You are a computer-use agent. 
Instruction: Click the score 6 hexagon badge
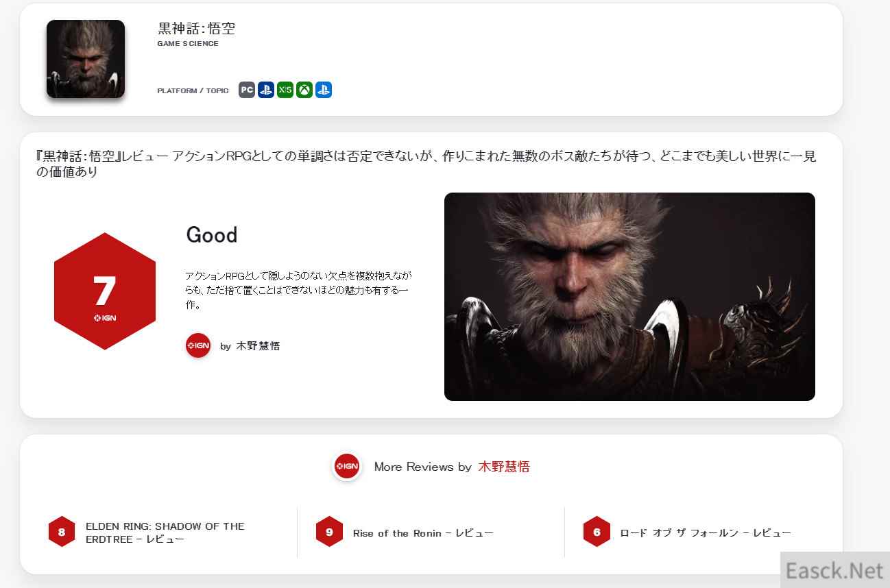pos(597,532)
